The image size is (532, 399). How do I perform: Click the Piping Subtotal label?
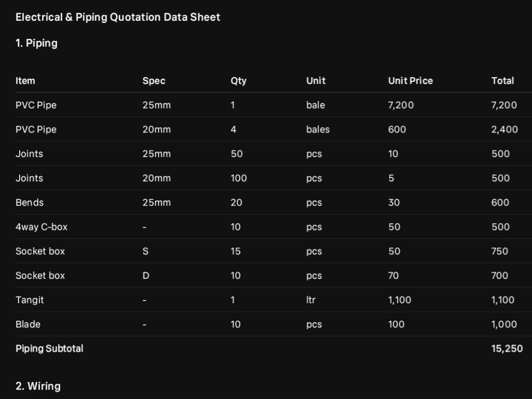[49, 349]
